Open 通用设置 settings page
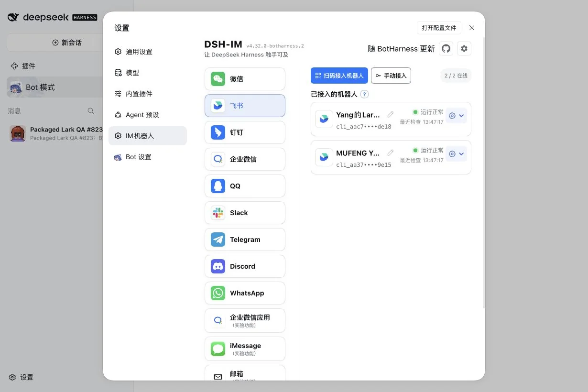The image size is (588, 392). [148, 52]
